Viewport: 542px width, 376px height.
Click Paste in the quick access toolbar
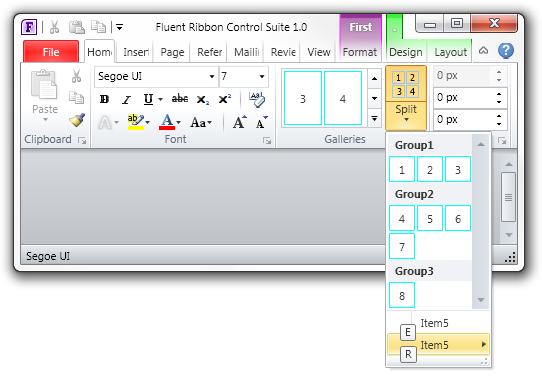click(77, 27)
